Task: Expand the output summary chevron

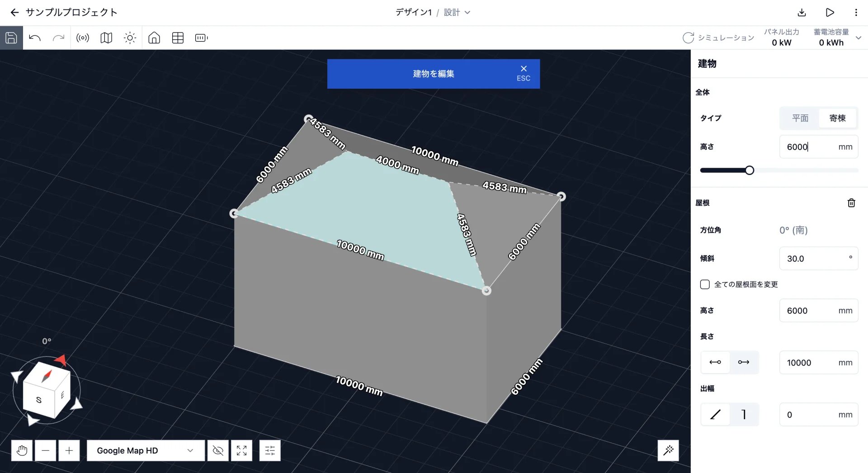Action: coord(859,38)
